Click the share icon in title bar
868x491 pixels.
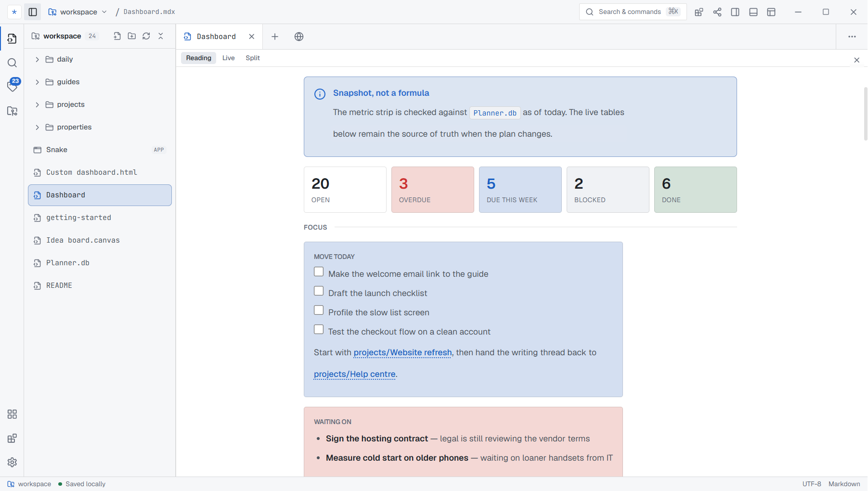pos(717,12)
